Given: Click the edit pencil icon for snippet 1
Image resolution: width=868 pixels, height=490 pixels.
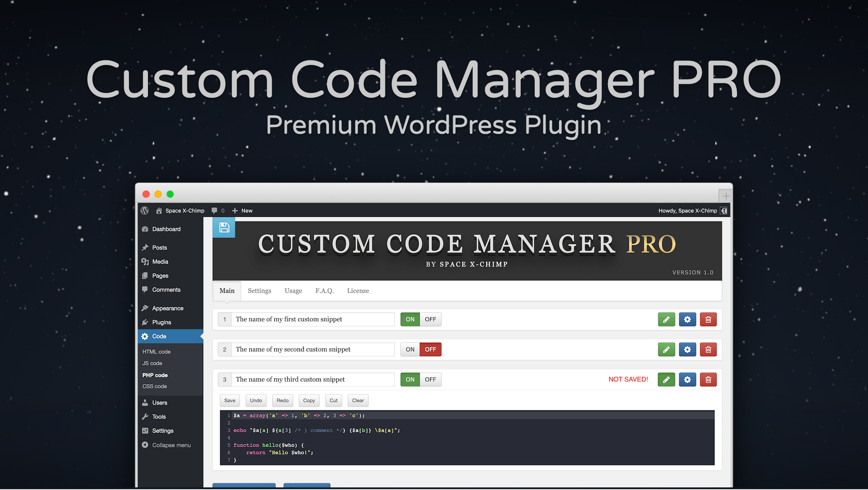Looking at the screenshot, I should tap(665, 319).
